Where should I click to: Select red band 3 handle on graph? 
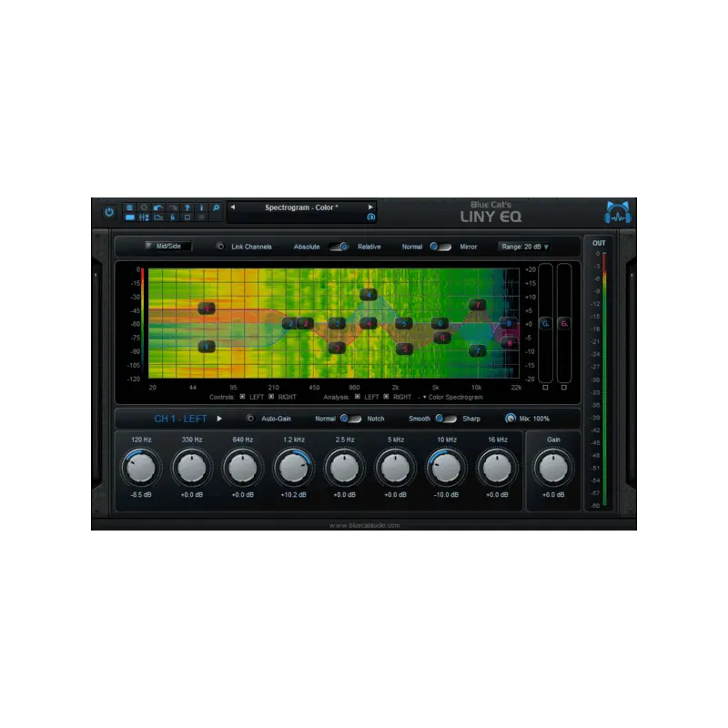pos(338,348)
